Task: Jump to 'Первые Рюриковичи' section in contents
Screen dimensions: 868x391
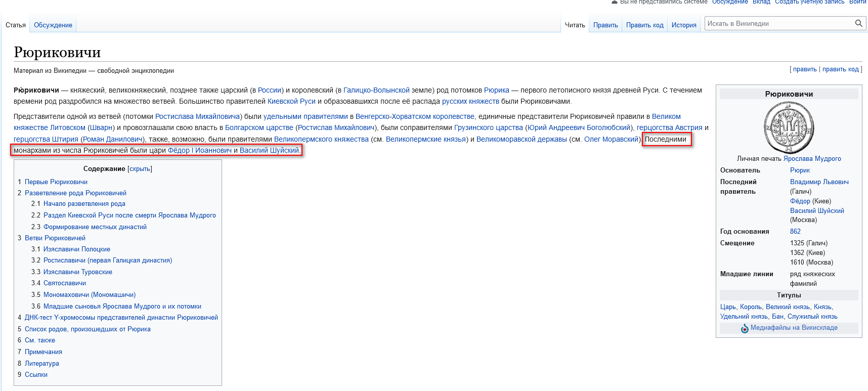Action: pyautogui.click(x=56, y=182)
